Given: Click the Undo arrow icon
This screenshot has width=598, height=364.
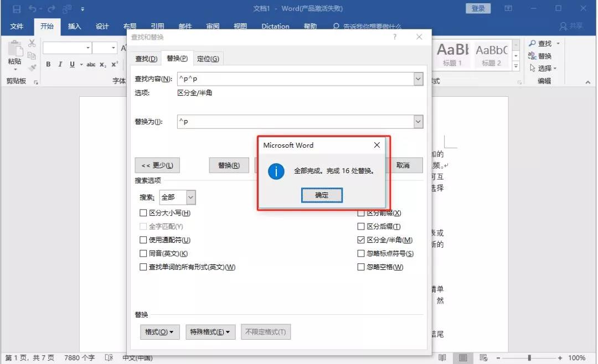Looking at the screenshot, I should tap(33, 9).
